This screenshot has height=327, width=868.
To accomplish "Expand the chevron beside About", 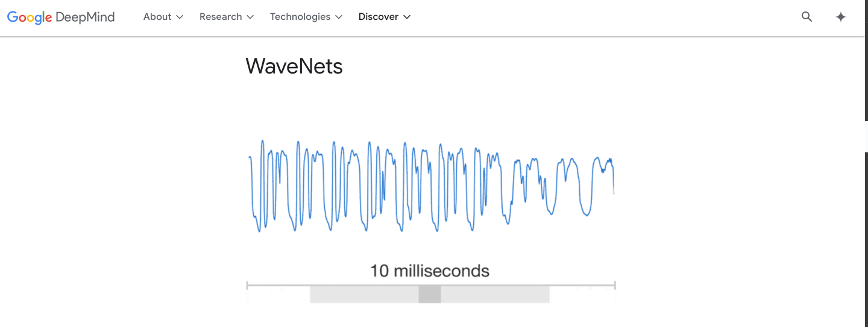I will pyautogui.click(x=179, y=17).
